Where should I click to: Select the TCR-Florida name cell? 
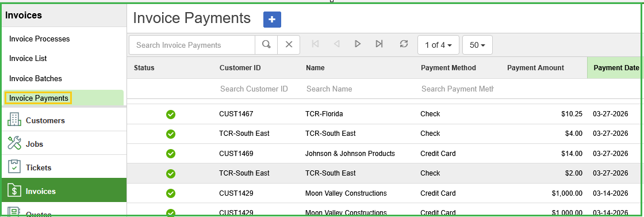324,114
